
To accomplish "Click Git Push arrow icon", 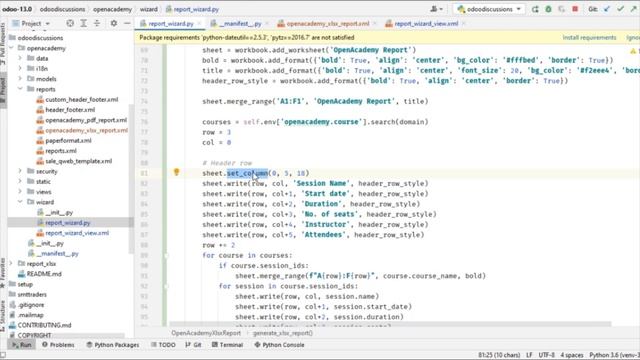I will tap(634, 9).
